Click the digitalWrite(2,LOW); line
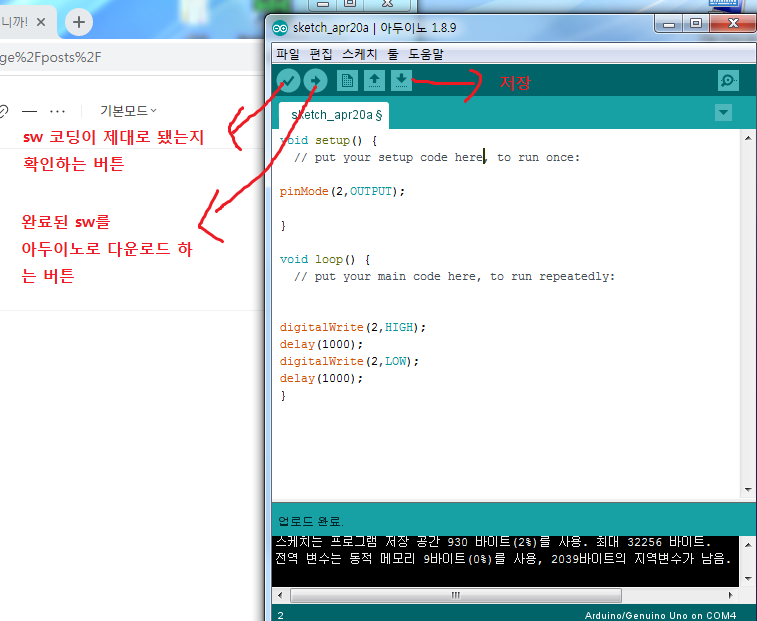This screenshot has width=757, height=621. (x=349, y=361)
